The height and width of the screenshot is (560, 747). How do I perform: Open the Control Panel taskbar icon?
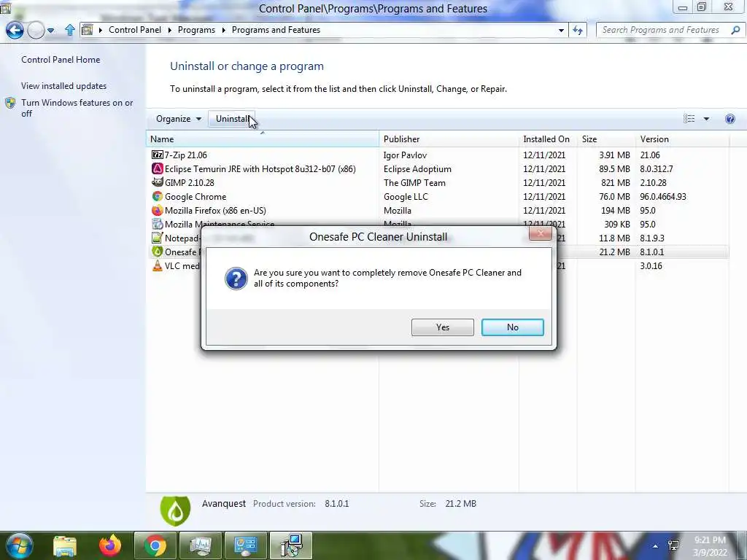246,545
